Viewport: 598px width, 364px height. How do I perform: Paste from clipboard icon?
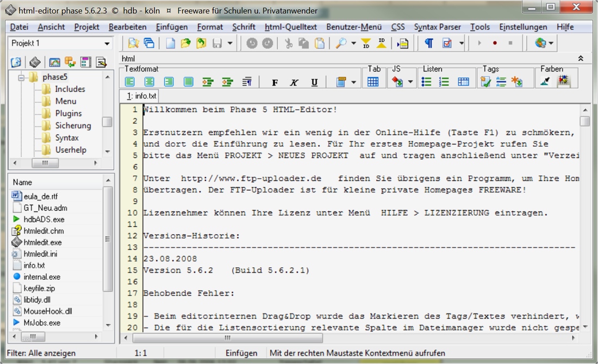tap(320, 43)
